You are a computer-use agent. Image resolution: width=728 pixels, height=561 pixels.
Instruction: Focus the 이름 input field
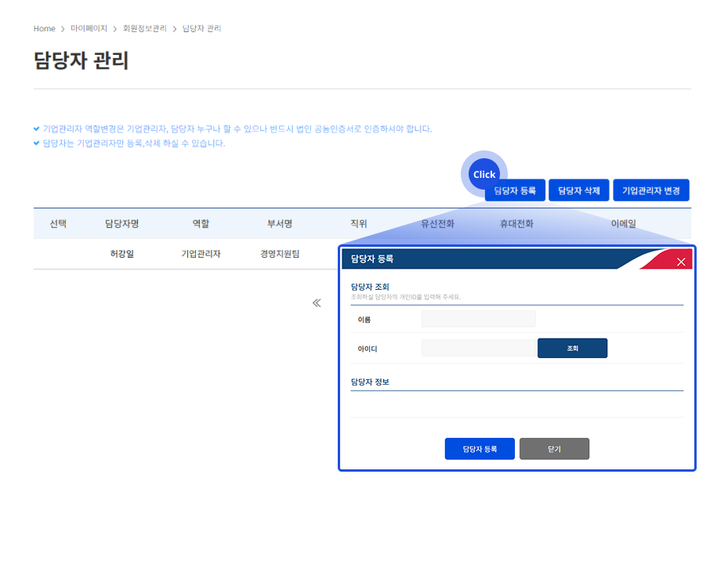click(478, 319)
